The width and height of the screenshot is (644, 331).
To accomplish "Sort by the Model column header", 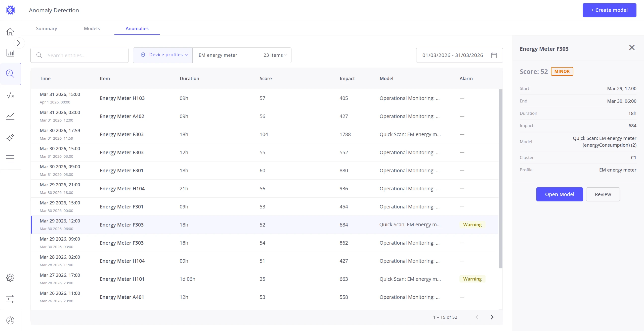I will click(386, 78).
